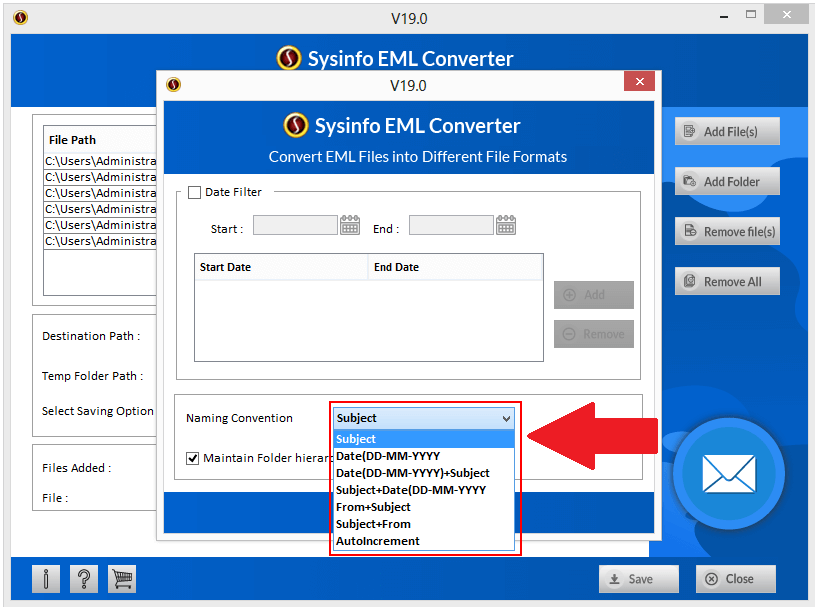Click the Remove All button
Screen dimensions: 815x607
coord(727,281)
